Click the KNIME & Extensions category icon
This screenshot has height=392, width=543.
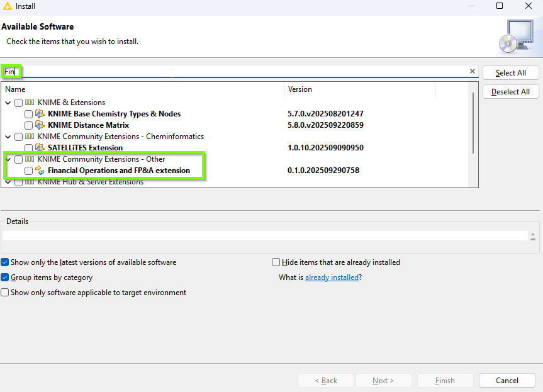(30, 103)
